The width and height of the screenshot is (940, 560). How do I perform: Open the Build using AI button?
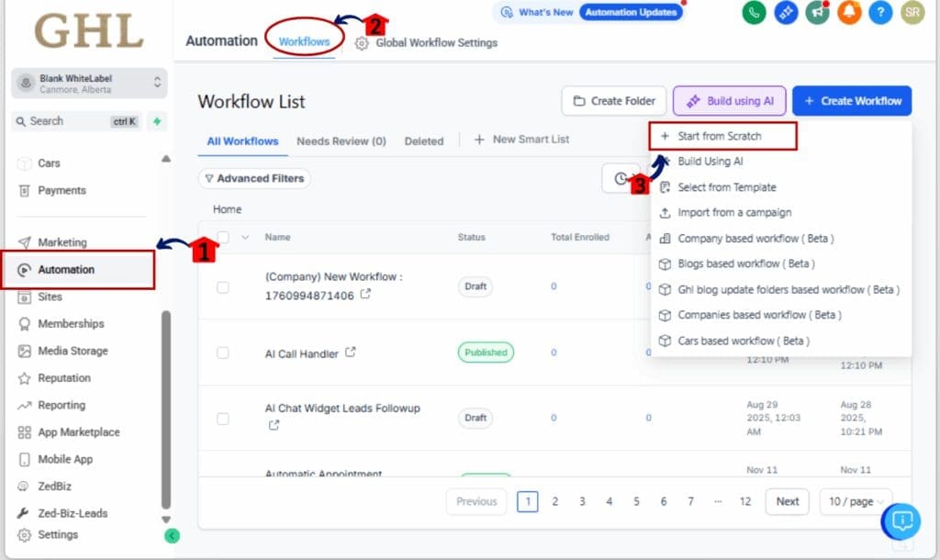point(729,101)
